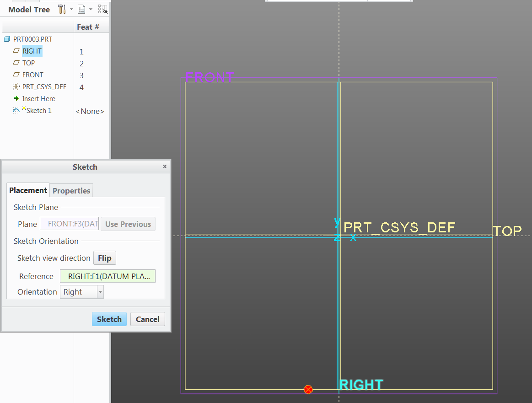Switch to Properties tab
This screenshot has height=403, width=532.
pyautogui.click(x=71, y=191)
